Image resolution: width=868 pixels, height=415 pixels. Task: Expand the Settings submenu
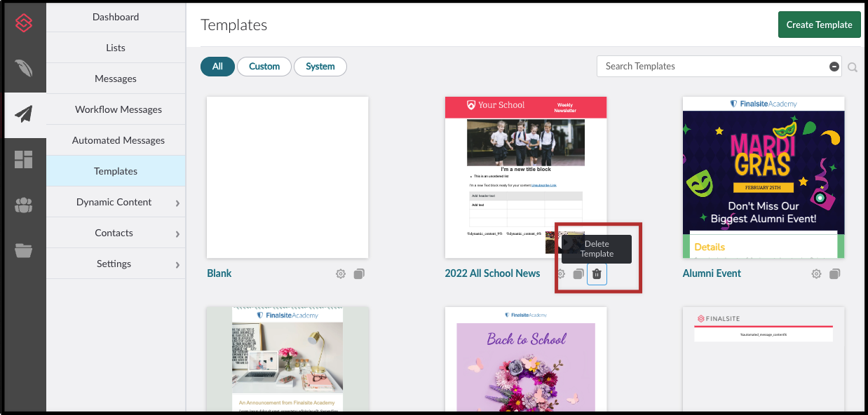pyautogui.click(x=177, y=265)
